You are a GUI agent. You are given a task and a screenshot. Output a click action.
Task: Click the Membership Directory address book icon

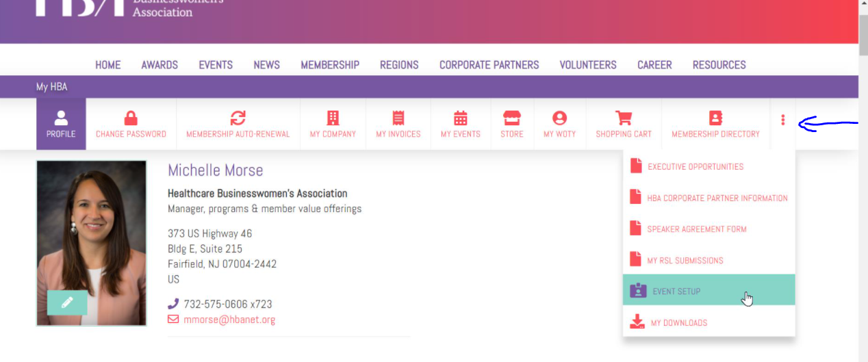click(x=715, y=118)
